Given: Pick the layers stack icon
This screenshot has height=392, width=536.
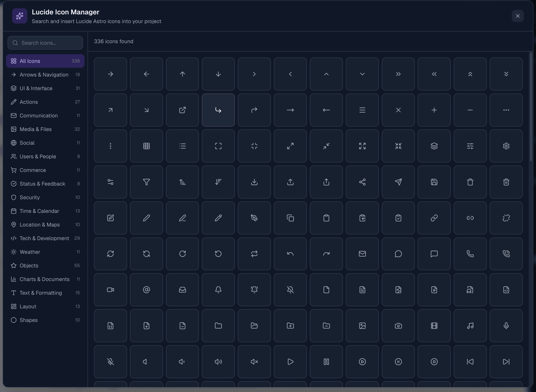Looking at the screenshot, I should 434,146.
